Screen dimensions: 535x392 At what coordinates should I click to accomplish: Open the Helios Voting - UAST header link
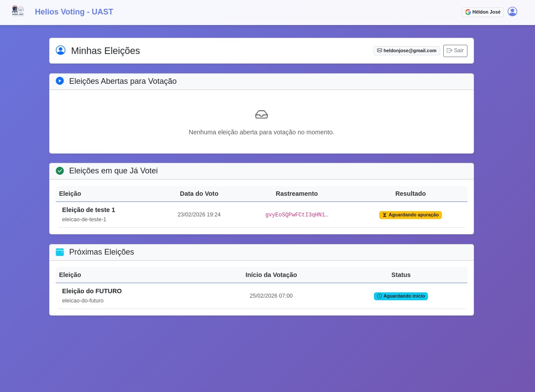[x=74, y=12]
